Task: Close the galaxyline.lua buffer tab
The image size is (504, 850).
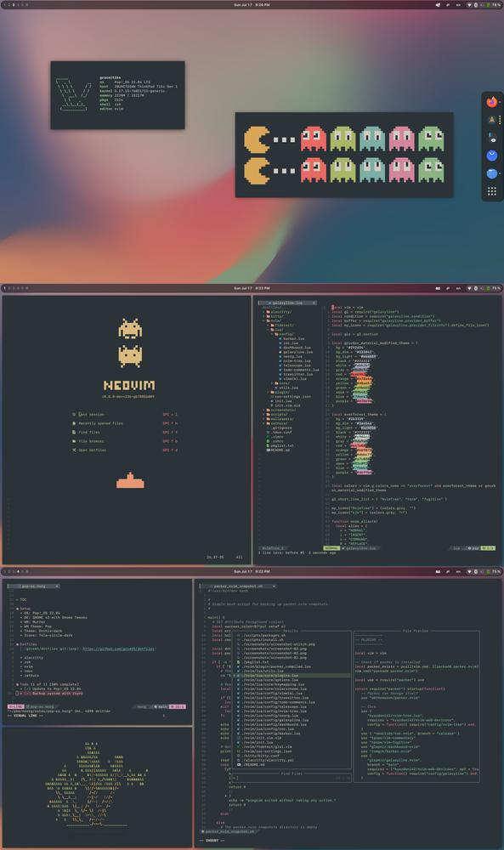Action: pos(313,303)
